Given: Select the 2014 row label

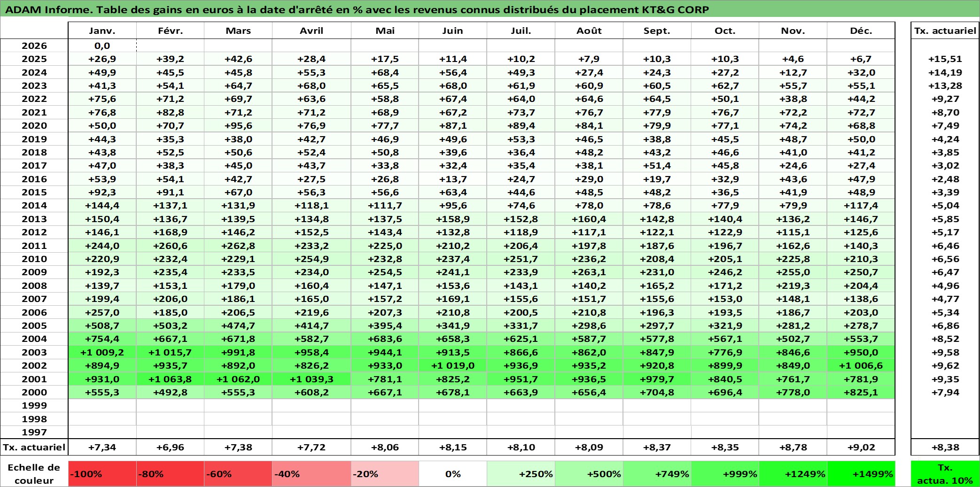Looking at the screenshot, I should 34,205.
